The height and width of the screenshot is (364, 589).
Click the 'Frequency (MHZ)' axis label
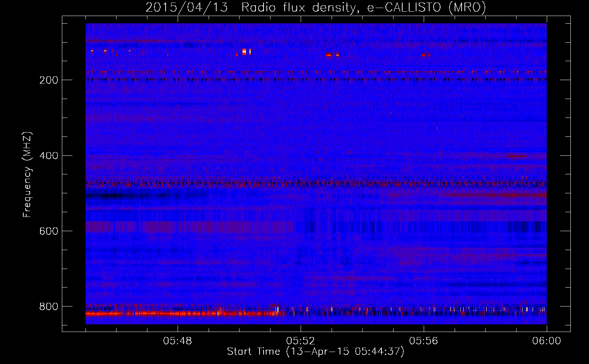pos(27,175)
